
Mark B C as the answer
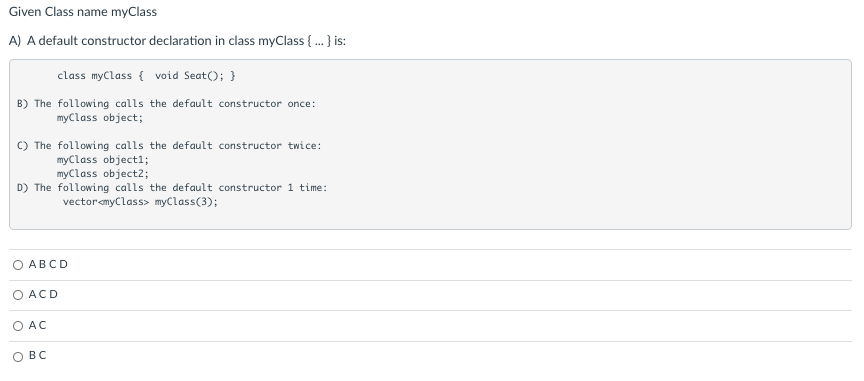[x=18, y=357]
